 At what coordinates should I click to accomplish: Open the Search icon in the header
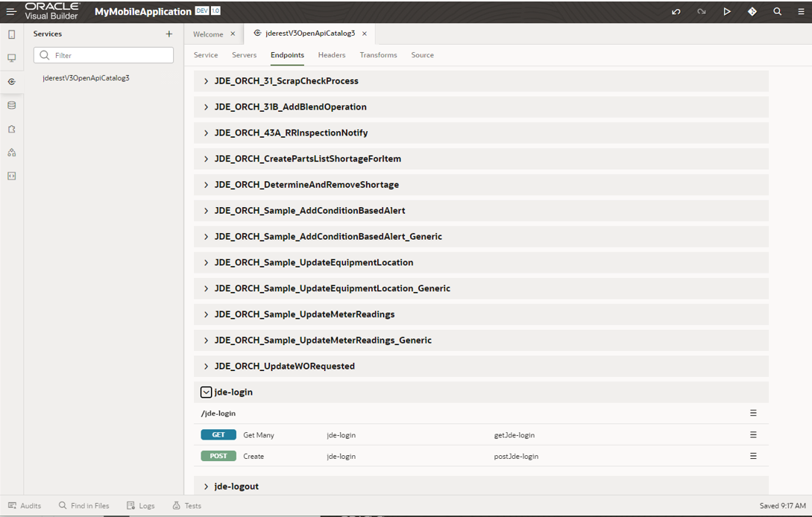click(777, 12)
